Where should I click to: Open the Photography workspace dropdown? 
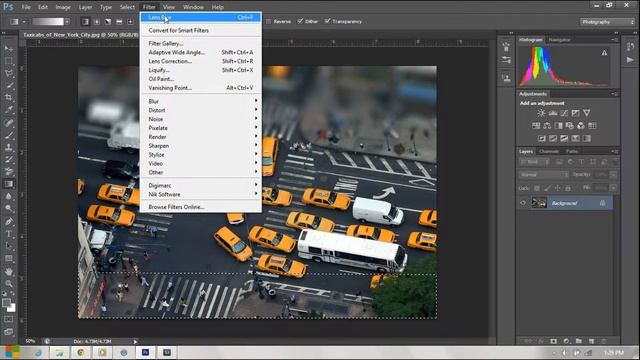click(607, 22)
